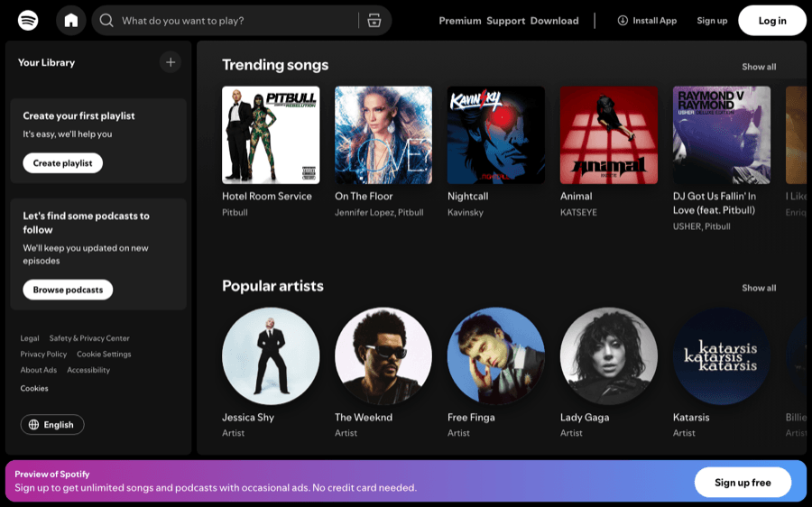Open the Premium menu link

(x=460, y=21)
